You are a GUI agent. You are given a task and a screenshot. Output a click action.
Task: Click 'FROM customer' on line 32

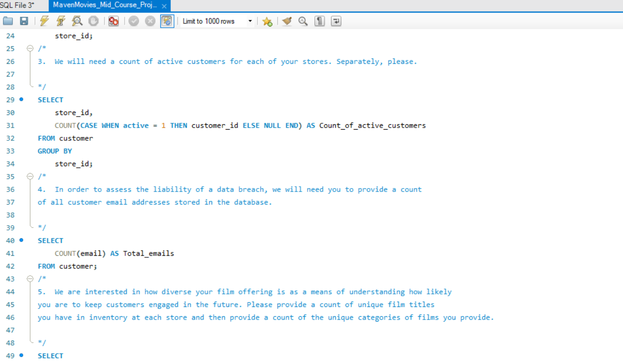[x=65, y=138]
